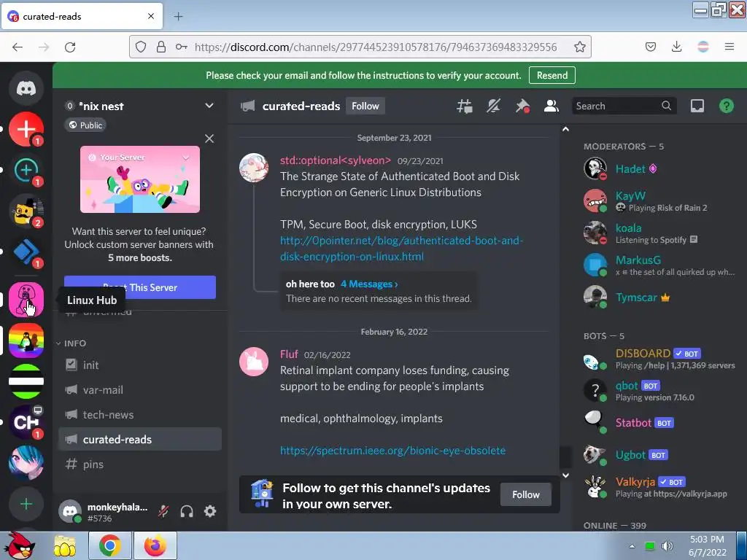Open member KayW in member list
The image size is (747, 560).
click(x=659, y=201)
